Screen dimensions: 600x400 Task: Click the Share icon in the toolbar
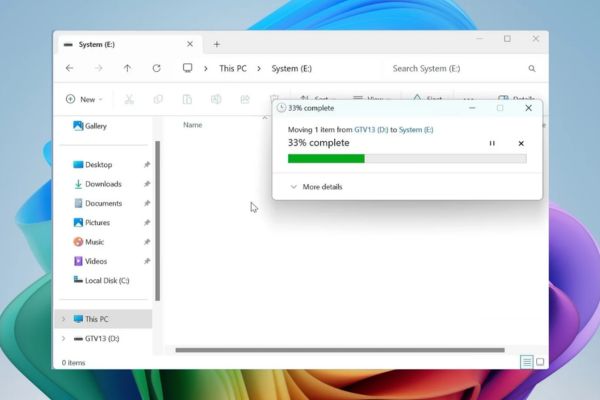point(245,99)
